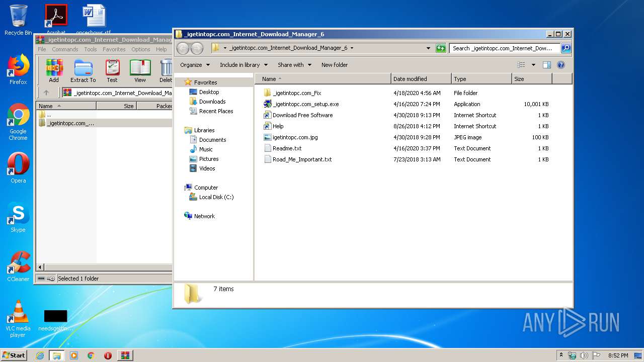The image size is (644, 362).
Task: Select Google Chrome desktop shortcut
Action: point(18,122)
